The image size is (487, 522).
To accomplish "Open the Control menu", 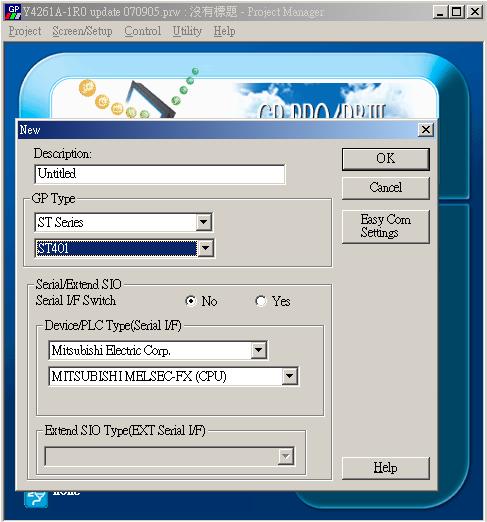I will (x=143, y=31).
